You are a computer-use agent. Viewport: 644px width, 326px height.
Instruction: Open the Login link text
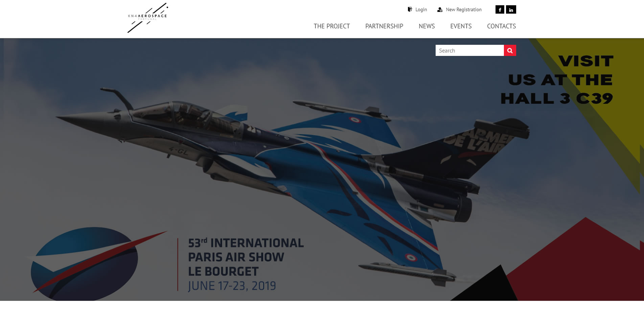(421, 9)
